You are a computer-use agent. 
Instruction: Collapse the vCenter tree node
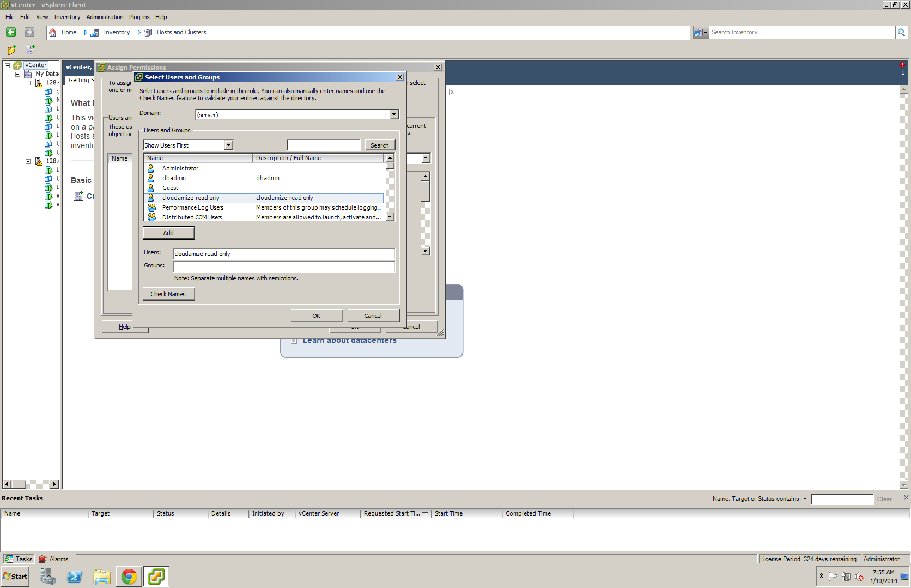[7, 65]
